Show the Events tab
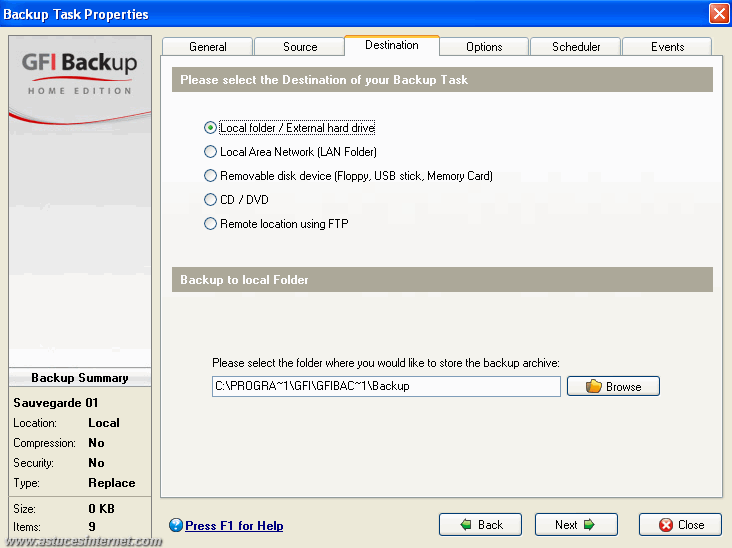Viewport: 732px width, 548px height. (668, 47)
